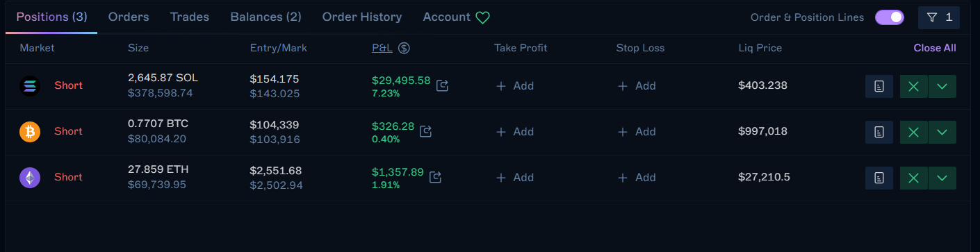
Task: Expand the BTC position chevron dropdown
Action: click(x=942, y=132)
